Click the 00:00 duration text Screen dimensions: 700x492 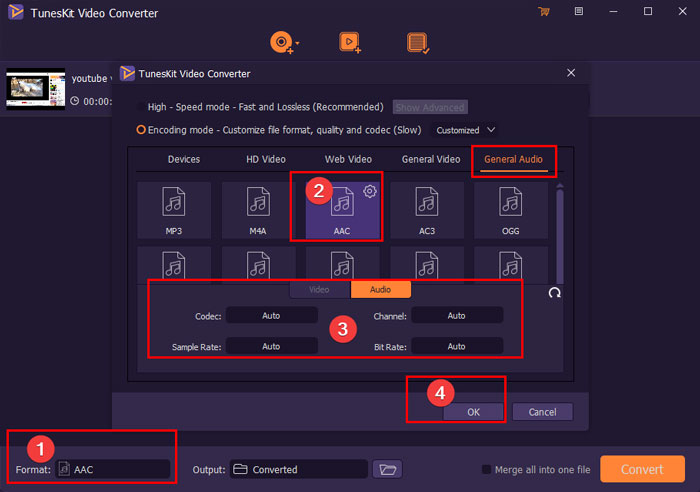[x=97, y=101]
